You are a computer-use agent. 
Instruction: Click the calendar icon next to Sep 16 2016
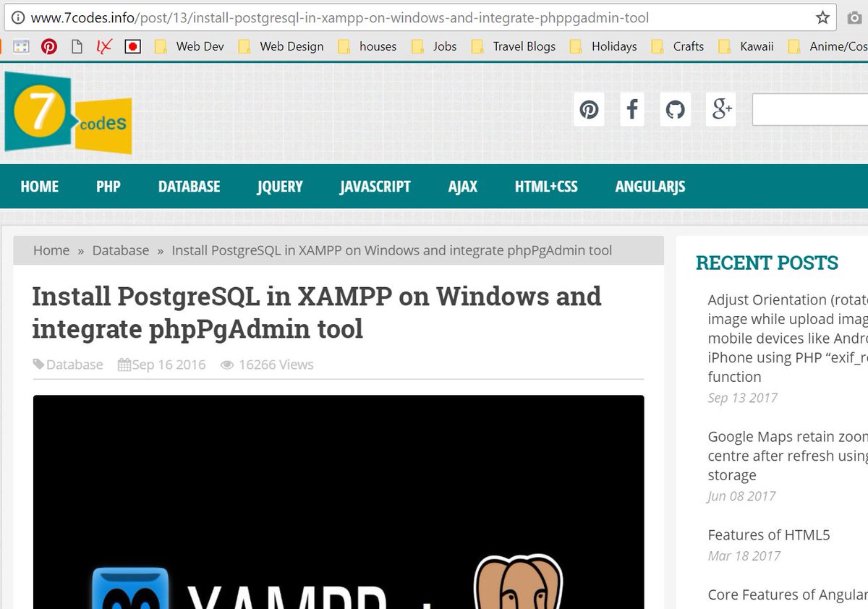click(x=124, y=365)
